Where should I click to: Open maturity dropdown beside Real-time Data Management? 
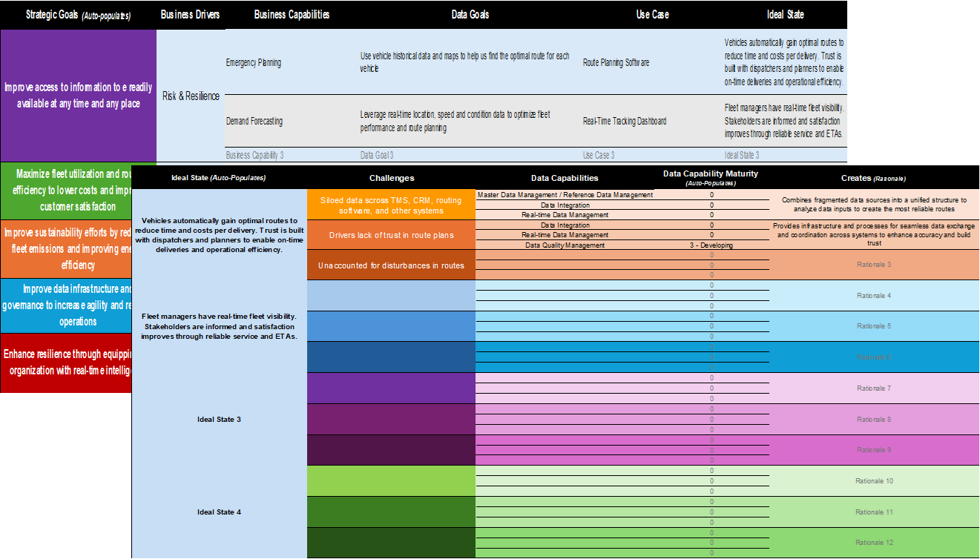pyautogui.click(x=711, y=214)
